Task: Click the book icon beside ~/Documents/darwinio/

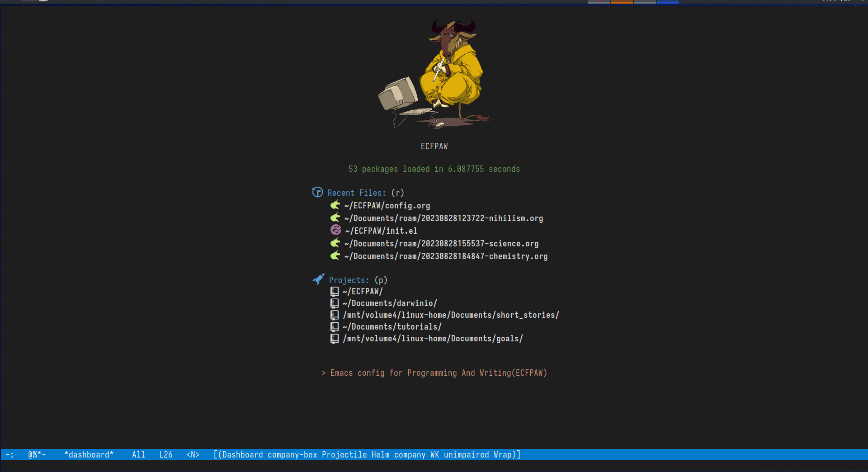Action: (334, 303)
